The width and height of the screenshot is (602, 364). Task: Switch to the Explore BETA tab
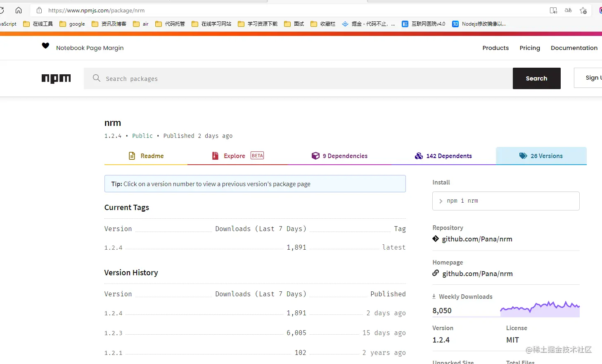(237, 156)
